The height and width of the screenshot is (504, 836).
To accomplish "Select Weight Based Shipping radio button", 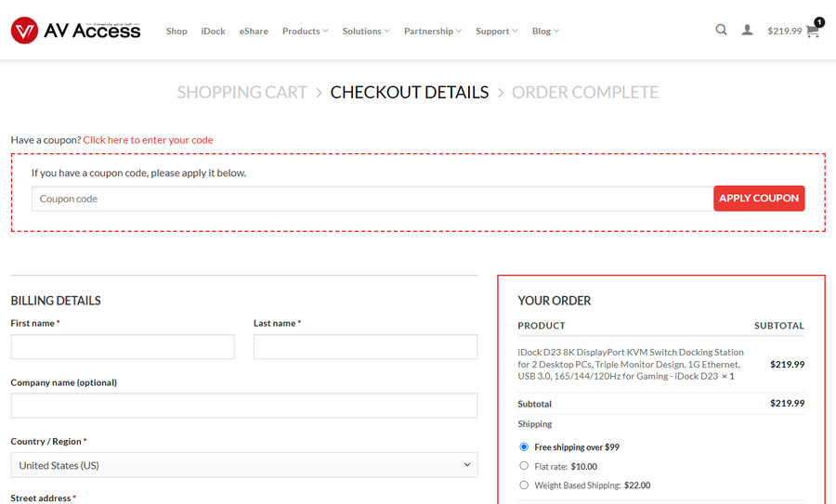I will (524, 485).
